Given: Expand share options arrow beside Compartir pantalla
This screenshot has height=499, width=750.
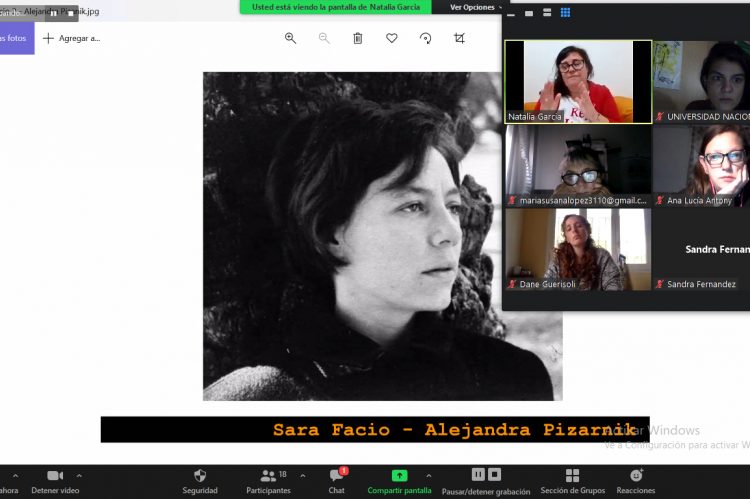Looking at the screenshot, I should pos(429,475).
